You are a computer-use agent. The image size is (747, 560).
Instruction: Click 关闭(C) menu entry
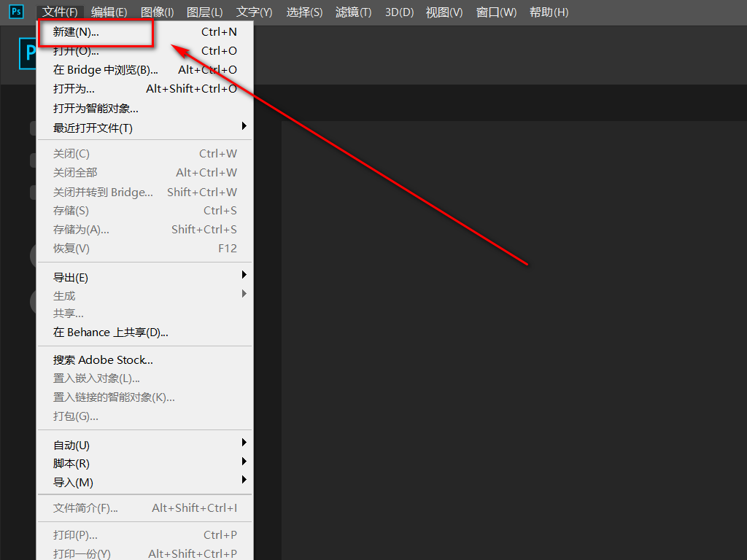coord(145,154)
